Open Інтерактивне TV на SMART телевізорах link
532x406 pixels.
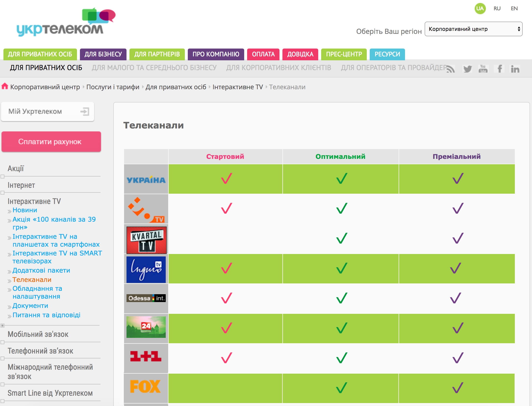(x=57, y=257)
